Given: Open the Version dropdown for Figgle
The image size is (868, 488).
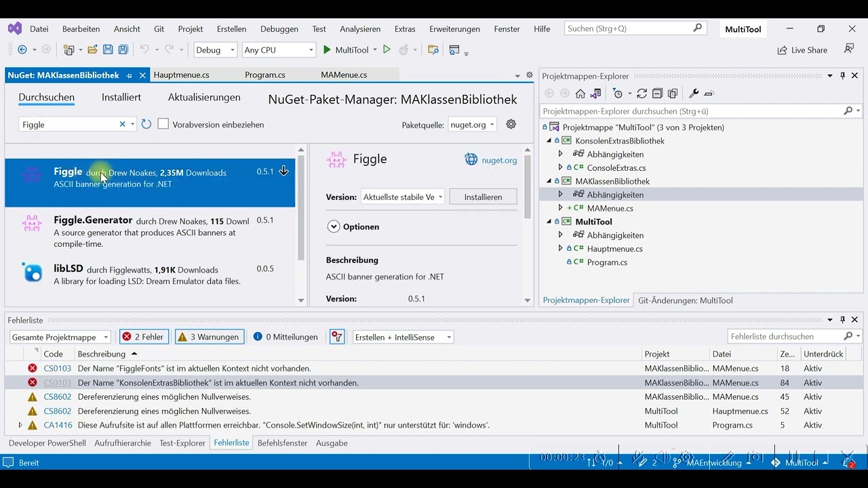Looking at the screenshot, I should tap(403, 197).
